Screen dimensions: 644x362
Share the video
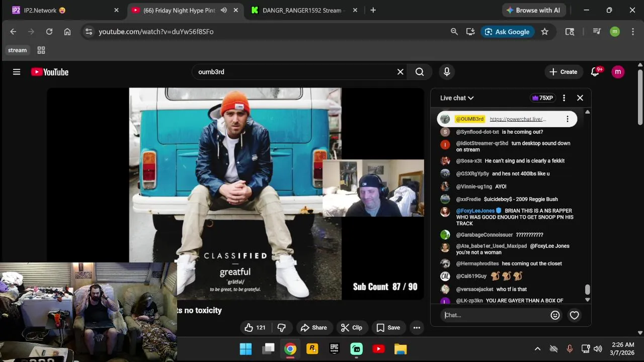pyautogui.click(x=314, y=328)
